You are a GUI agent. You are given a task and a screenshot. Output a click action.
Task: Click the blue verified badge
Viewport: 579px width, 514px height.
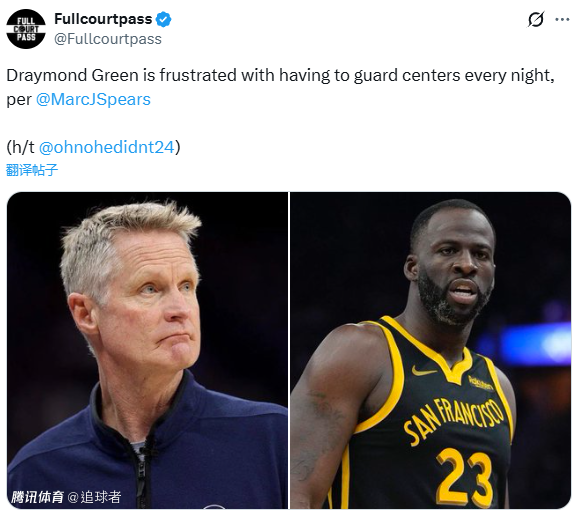(163, 19)
